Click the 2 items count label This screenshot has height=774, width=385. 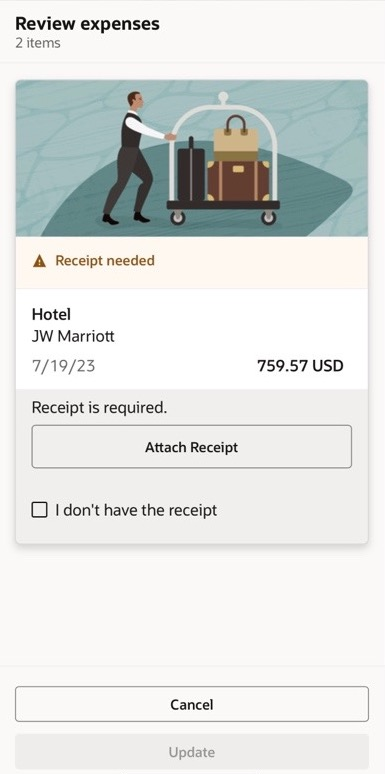click(38, 43)
